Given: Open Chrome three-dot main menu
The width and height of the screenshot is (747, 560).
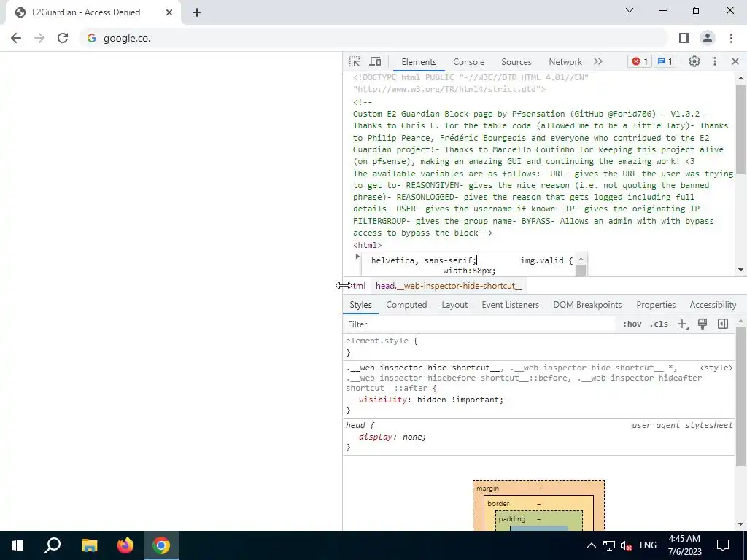Looking at the screenshot, I should tap(731, 38).
